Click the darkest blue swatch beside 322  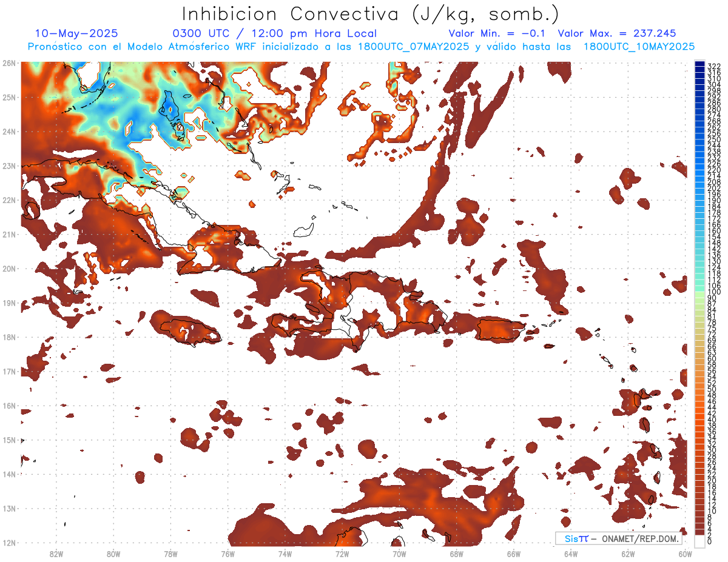pyautogui.click(x=699, y=65)
